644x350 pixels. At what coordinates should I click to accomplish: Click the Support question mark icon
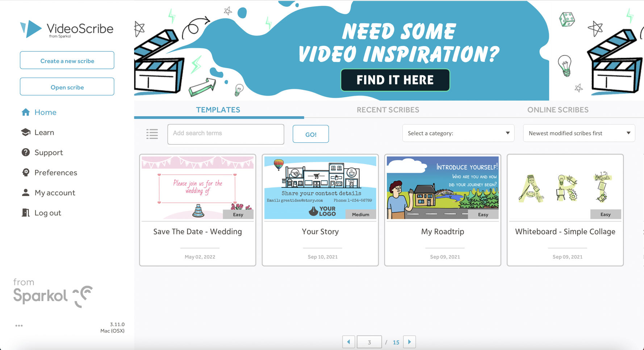(26, 152)
